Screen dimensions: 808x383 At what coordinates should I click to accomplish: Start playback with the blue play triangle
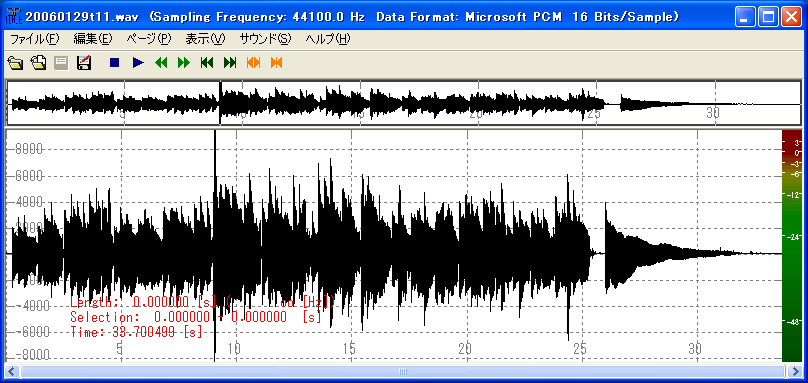(x=138, y=63)
